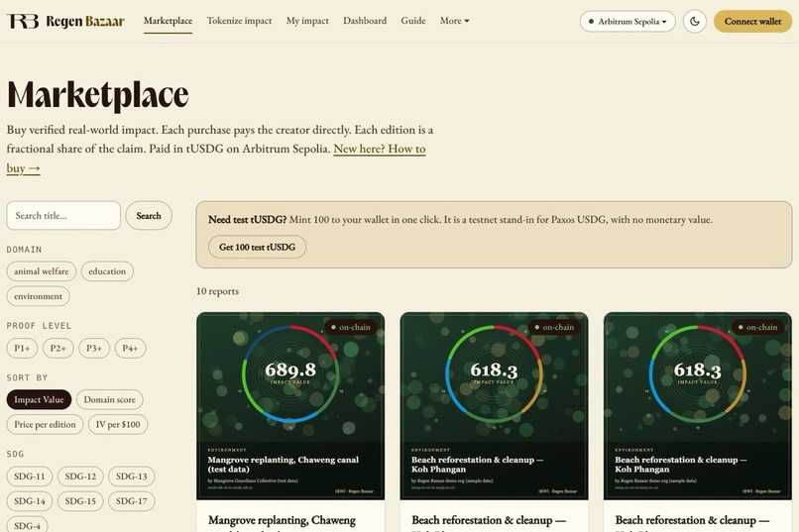Expand the More menu
The image size is (799, 532).
click(x=455, y=21)
